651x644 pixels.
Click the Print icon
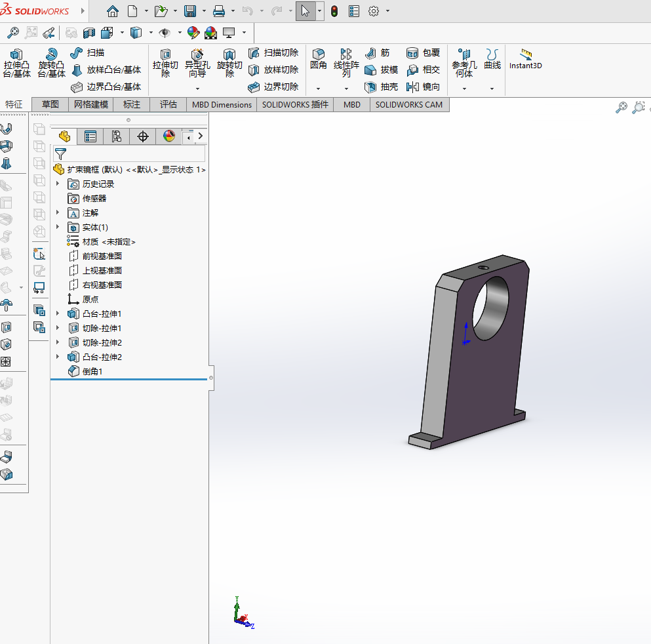click(x=219, y=11)
